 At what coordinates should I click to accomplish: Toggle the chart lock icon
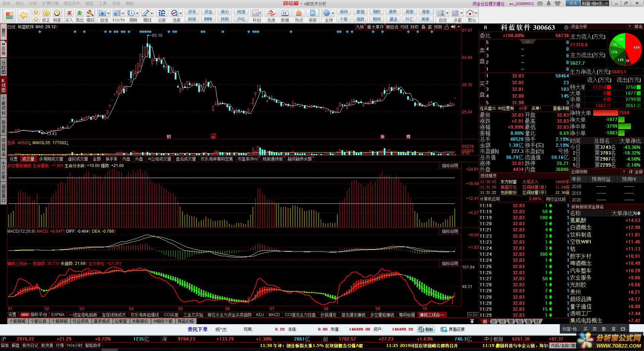point(446,27)
